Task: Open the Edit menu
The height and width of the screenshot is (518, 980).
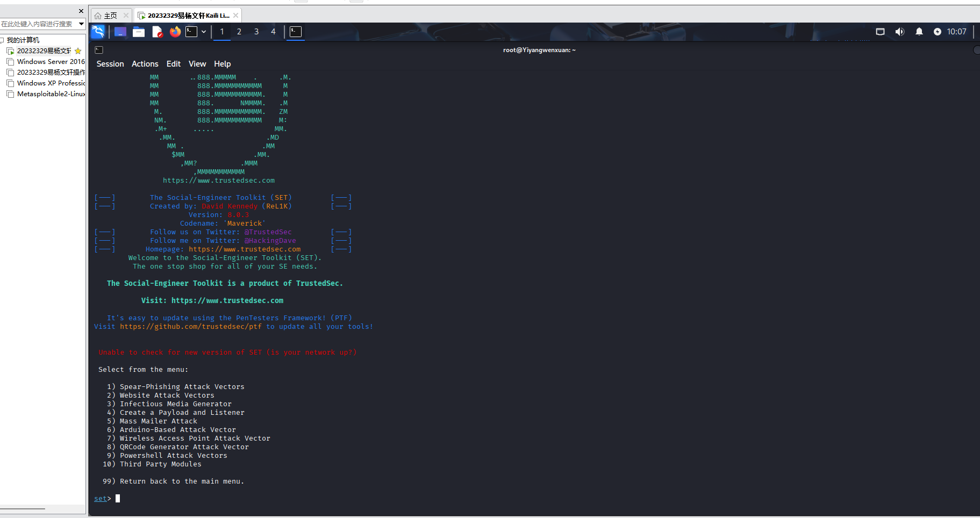Action: click(174, 64)
